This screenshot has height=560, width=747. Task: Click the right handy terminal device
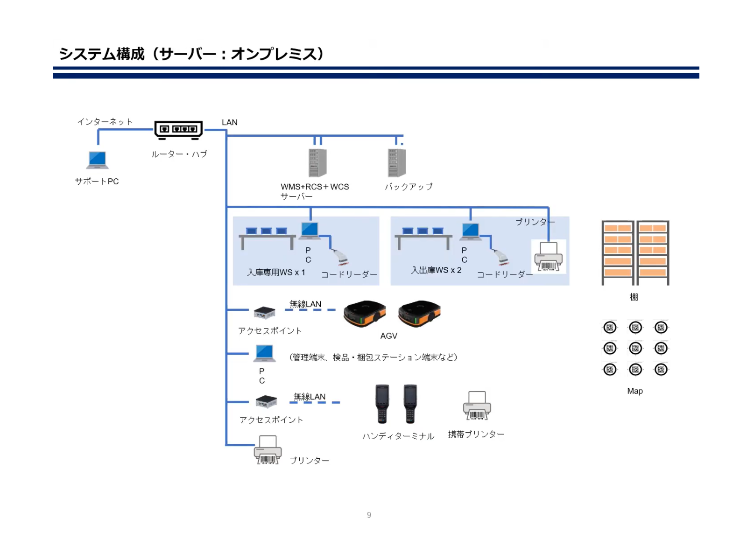[410, 404]
